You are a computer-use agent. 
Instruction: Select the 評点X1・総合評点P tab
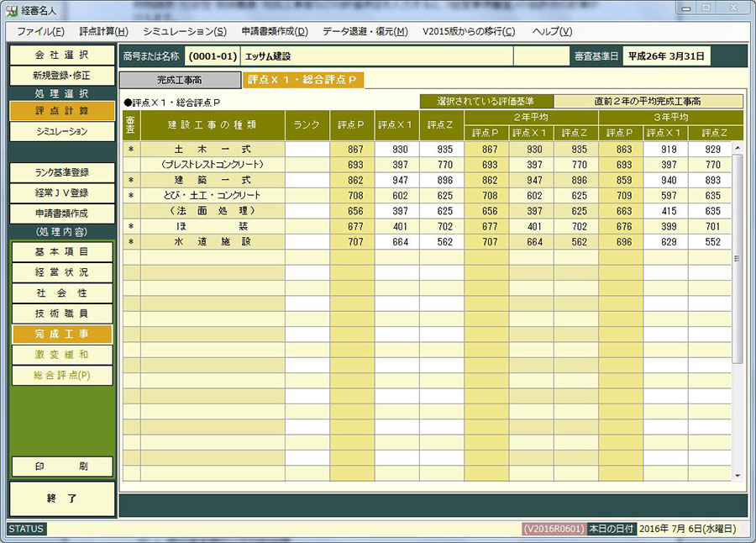302,80
